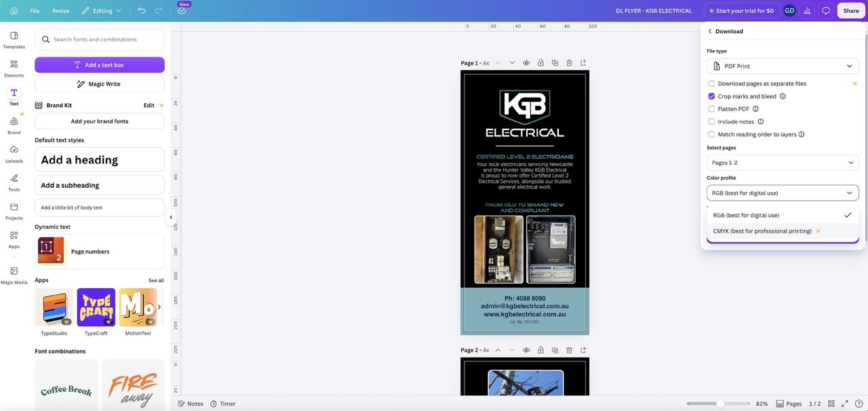This screenshot has height=411, width=868.
Task: Open Apps in the sidebar
Action: tap(14, 239)
